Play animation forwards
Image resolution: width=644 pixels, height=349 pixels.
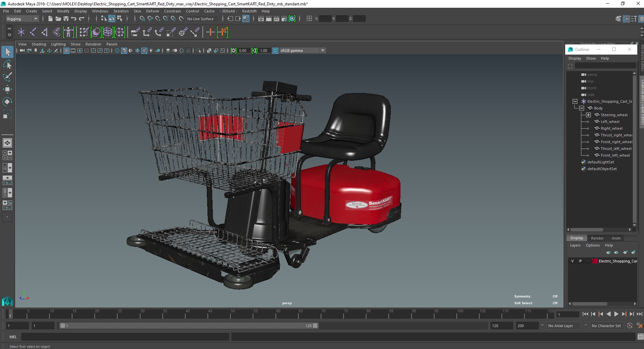click(616, 314)
